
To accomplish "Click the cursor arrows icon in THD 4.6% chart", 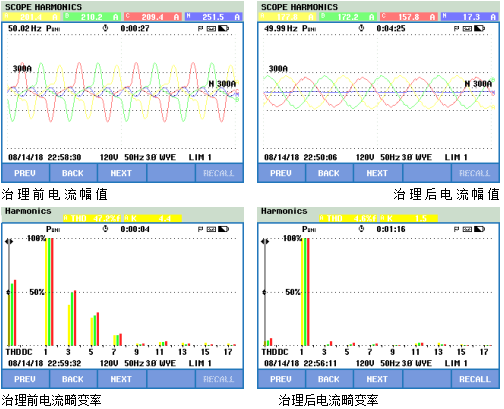I will coord(265,241).
